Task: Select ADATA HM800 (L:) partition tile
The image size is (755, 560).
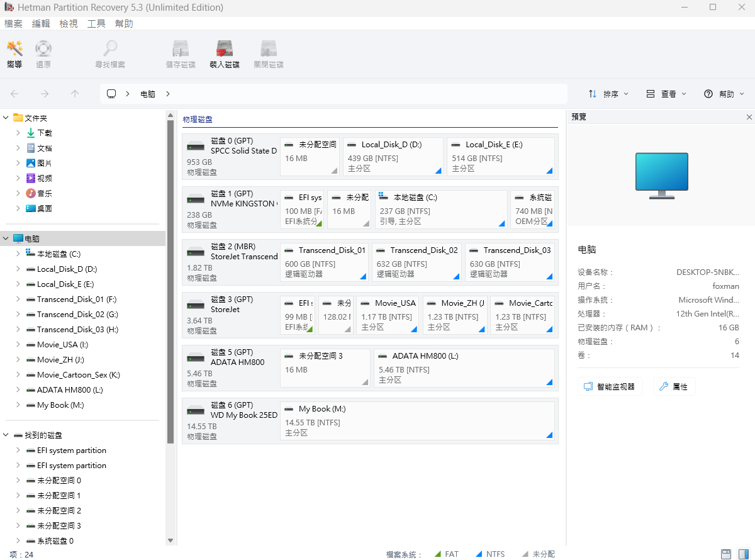Action: coord(464,368)
